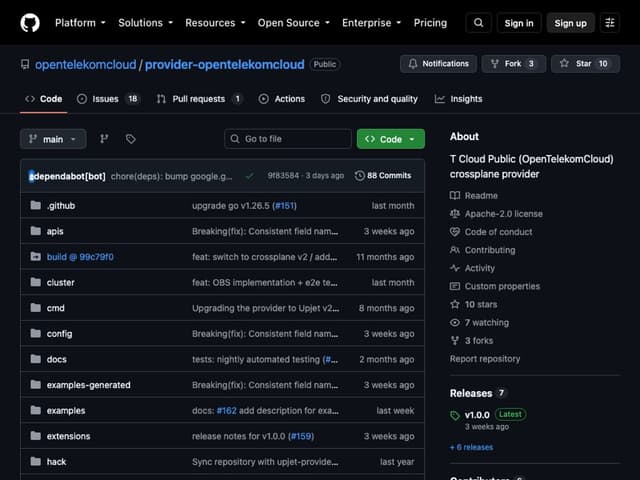Open the v1.0.0 Latest release
The width and height of the screenshot is (640, 480).
pyautogui.click(x=477, y=415)
